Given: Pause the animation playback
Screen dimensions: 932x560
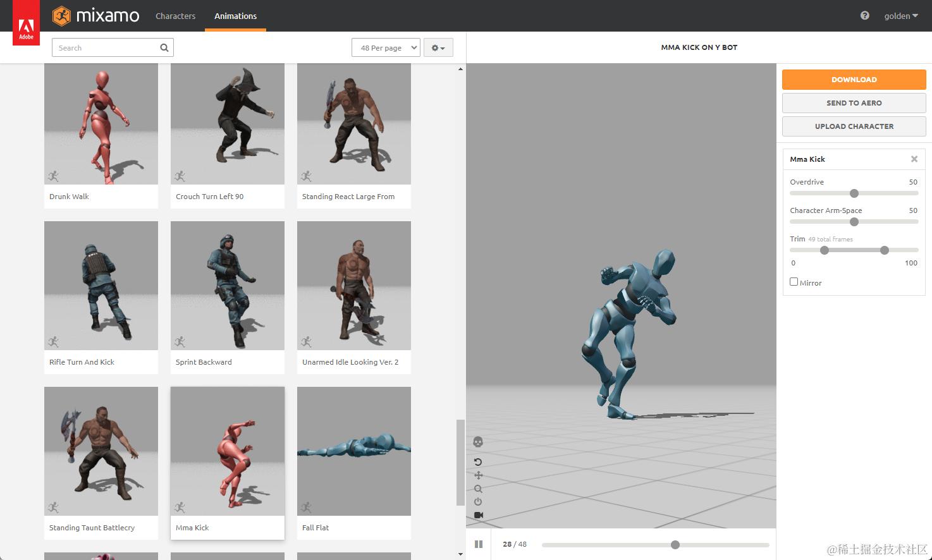Looking at the screenshot, I should [x=479, y=544].
